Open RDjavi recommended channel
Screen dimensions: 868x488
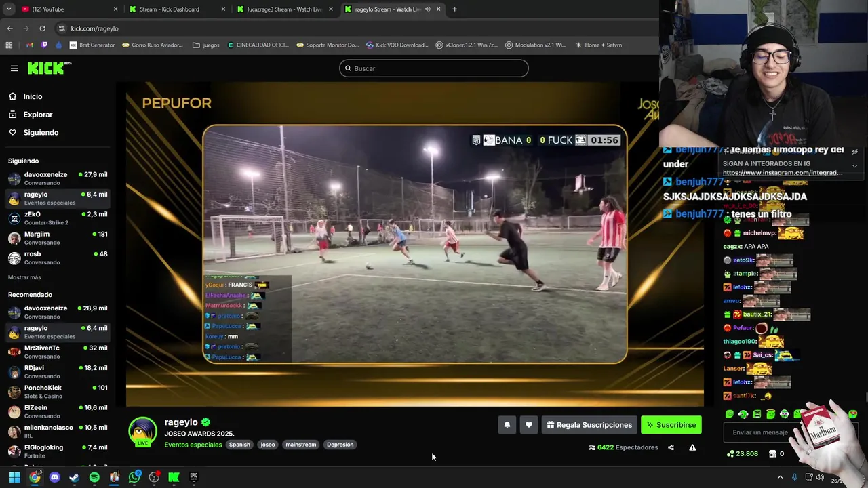click(58, 371)
